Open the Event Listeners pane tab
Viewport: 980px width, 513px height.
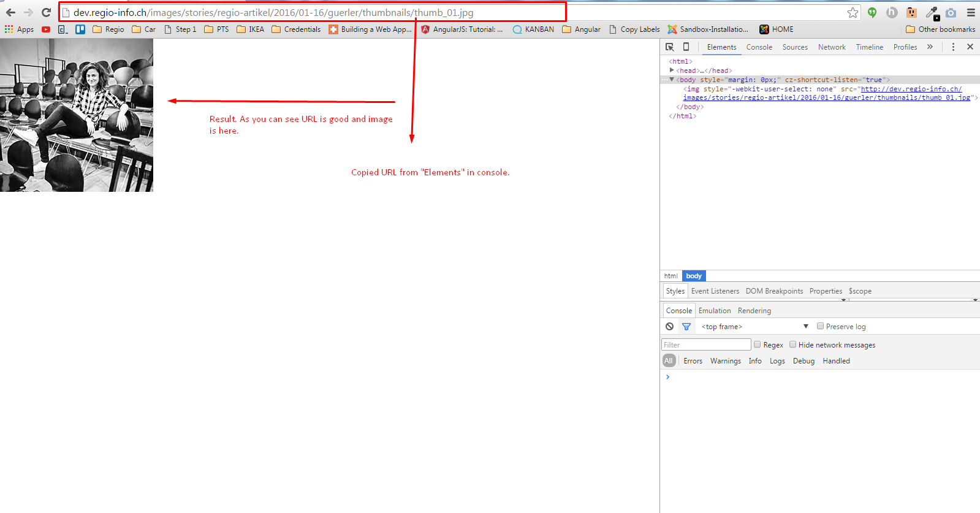click(x=715, y=291)
